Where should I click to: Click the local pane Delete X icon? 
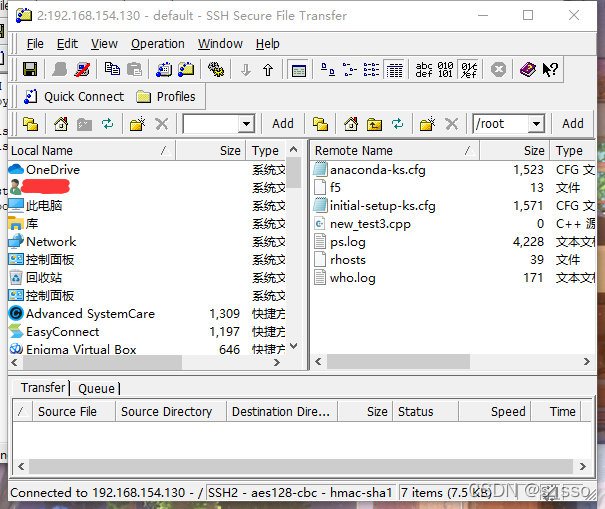pyautogui.click(x=162, y=124)
